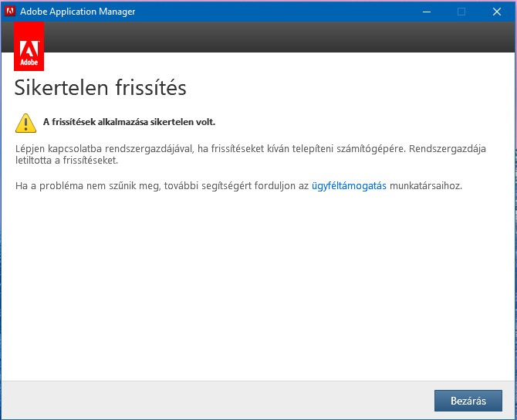
Task: Click the Sikertelen frissítés heading
Action: coord(100,88)
